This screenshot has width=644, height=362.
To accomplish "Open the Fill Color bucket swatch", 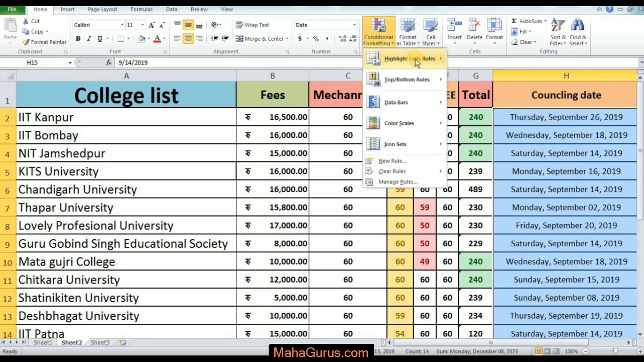I will coord(141,39).
